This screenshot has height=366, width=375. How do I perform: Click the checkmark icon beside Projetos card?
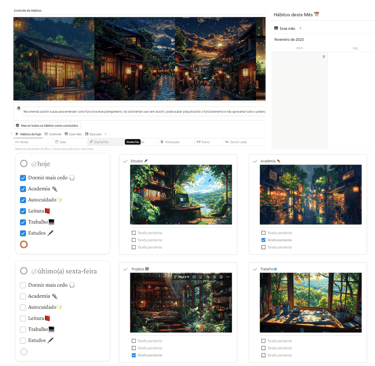pyautogui.click(x=125, y=269)
